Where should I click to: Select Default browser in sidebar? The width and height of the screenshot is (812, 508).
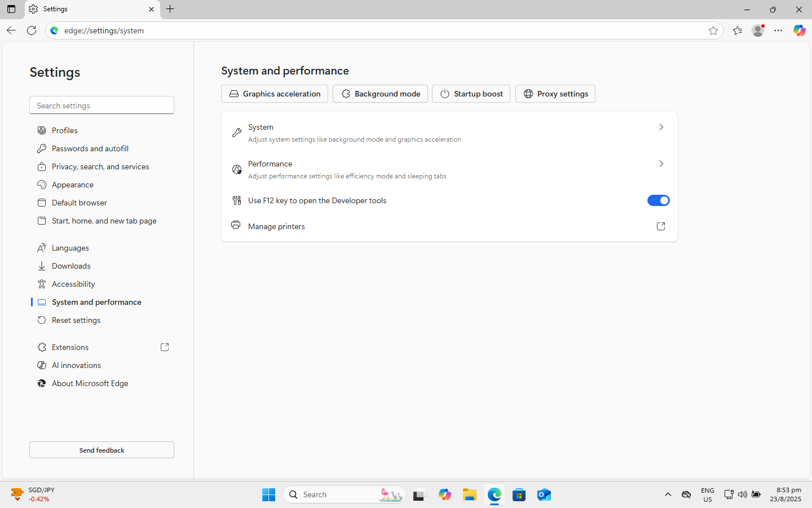tap(101, 203)
